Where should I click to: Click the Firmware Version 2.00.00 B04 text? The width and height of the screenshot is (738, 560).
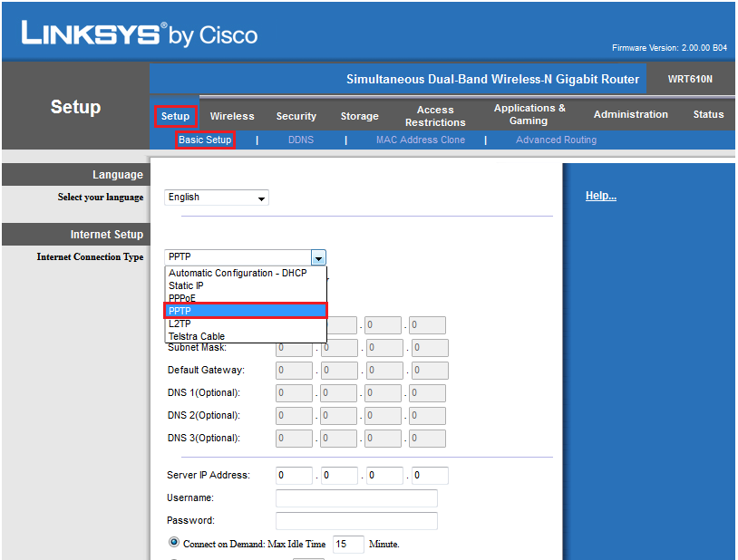click(669, 48)
